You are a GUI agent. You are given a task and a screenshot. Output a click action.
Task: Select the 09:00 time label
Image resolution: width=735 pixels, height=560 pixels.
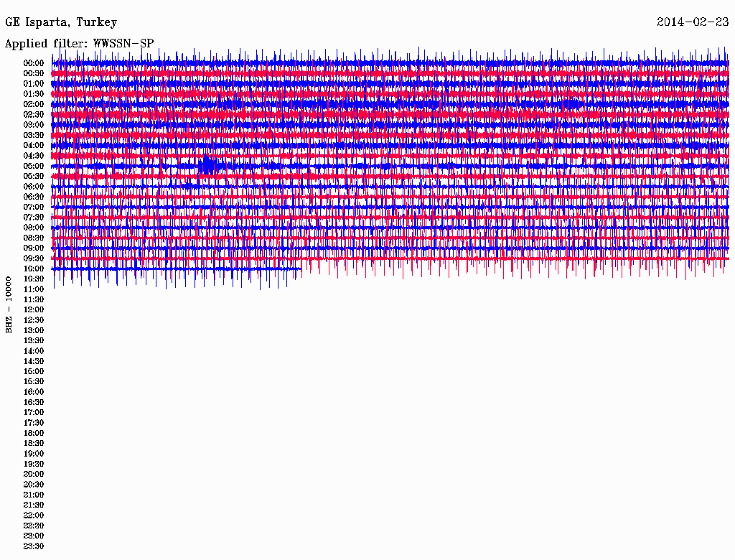pyautogui.click(x=34, y=248)
